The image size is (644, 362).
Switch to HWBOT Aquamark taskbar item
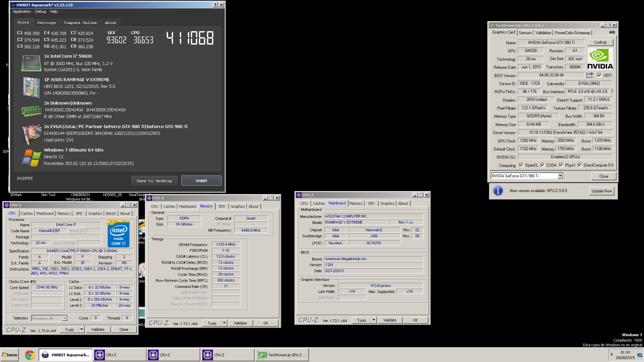click(65, 355)
